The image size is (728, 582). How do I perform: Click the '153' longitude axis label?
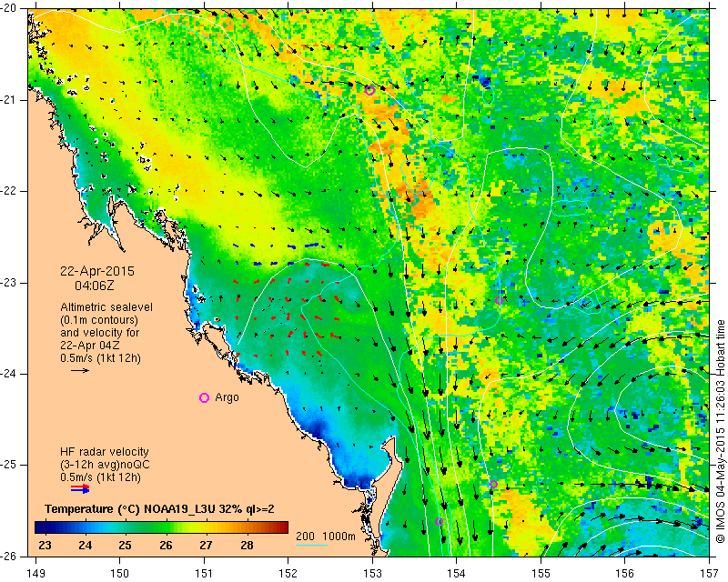(372, 574)
